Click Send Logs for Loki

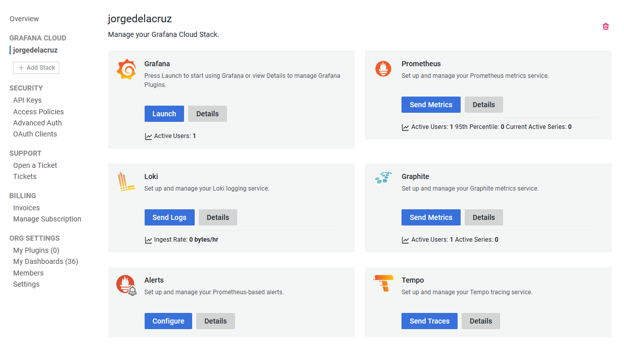click(169, 217)
